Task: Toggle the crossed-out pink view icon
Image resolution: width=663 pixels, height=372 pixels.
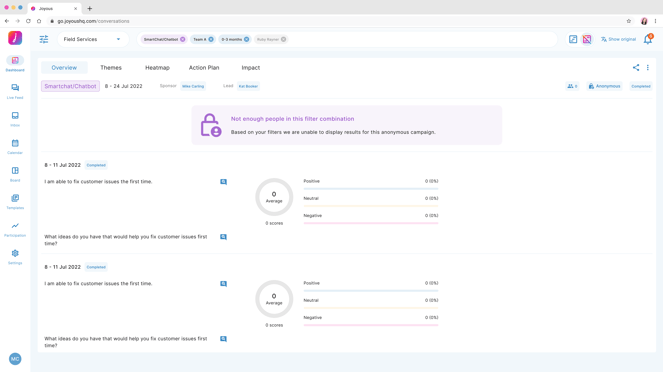Action: click(x=587, y=39)
